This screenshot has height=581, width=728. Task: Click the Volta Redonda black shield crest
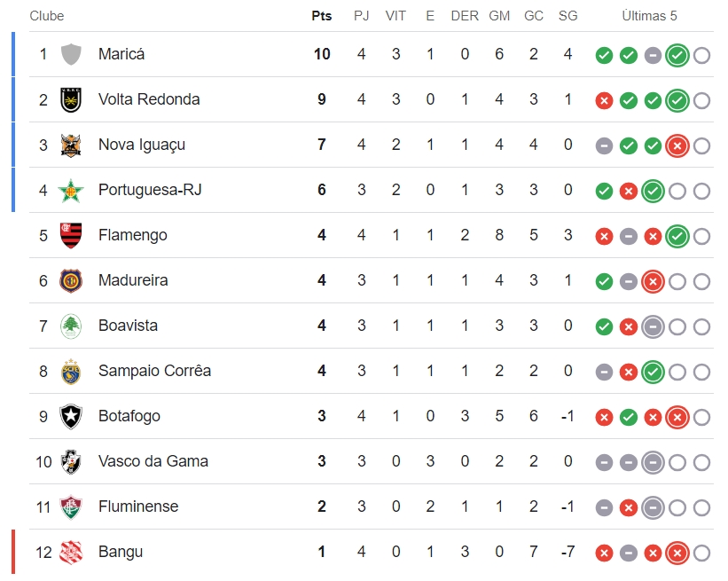point(71,100)
